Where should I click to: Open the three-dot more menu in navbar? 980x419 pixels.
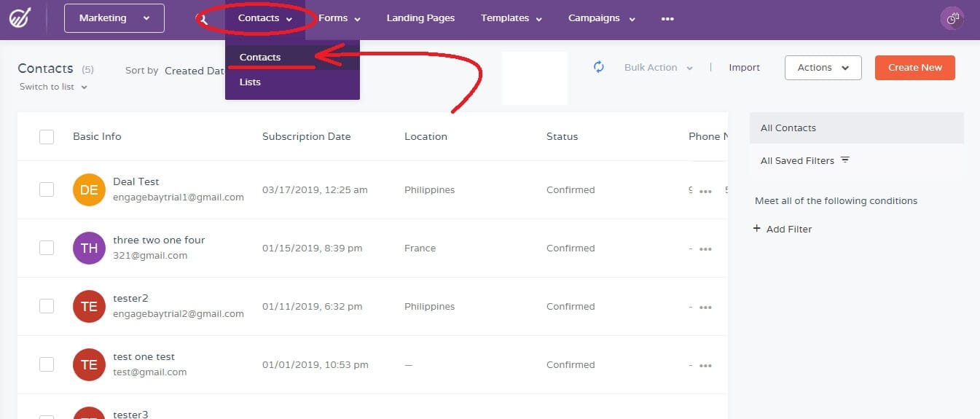coord(667,19)
